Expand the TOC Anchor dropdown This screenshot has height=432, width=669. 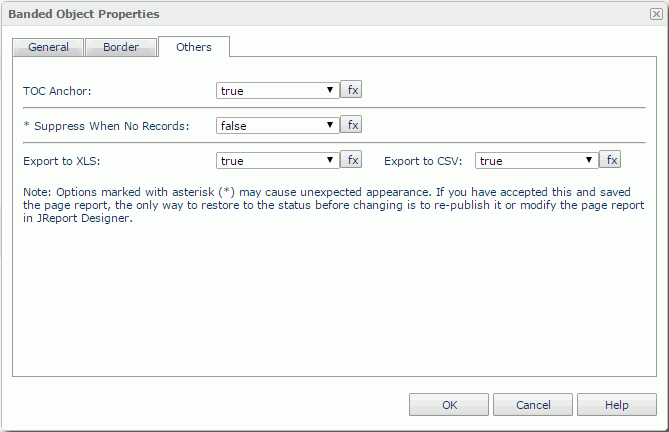pyautogui.click(x=278, y=90)
